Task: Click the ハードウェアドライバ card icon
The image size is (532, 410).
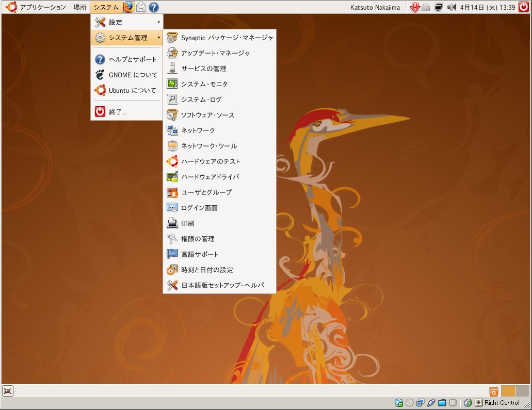Action: (x=172, y=177)
